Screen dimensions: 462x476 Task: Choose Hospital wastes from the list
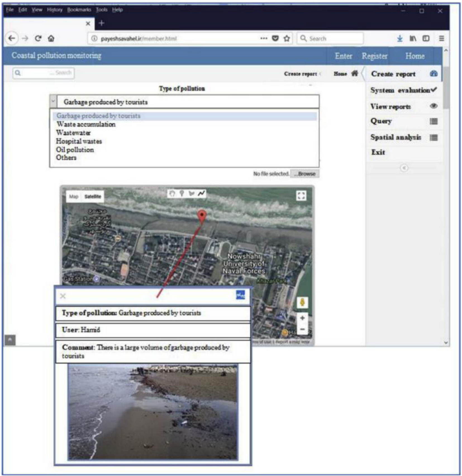79,141
